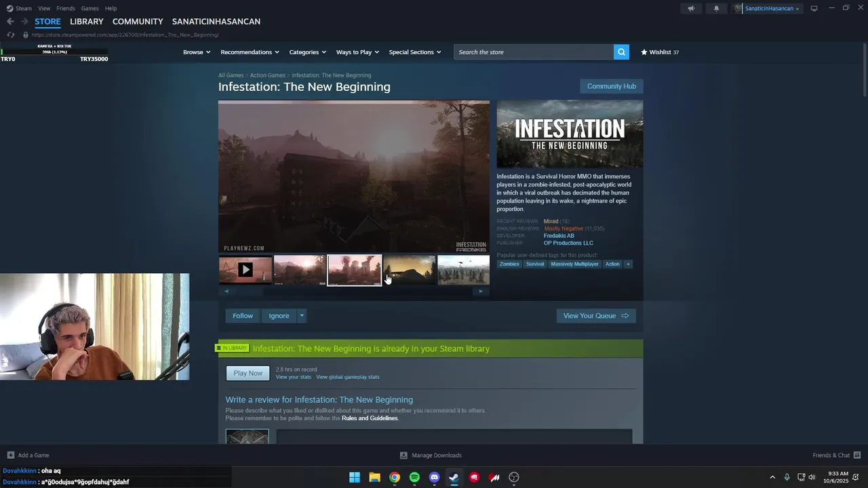
Task: Click microphone tray icon
Action: tap(787, 477)
